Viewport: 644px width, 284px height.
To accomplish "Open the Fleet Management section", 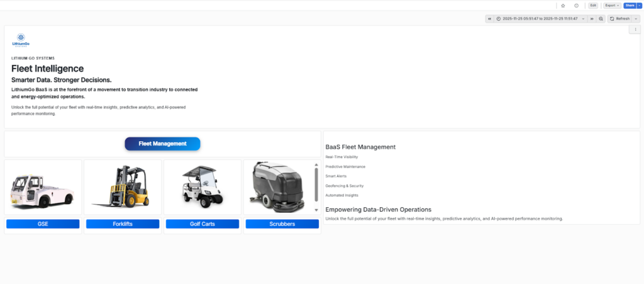I will coord(162,144).
